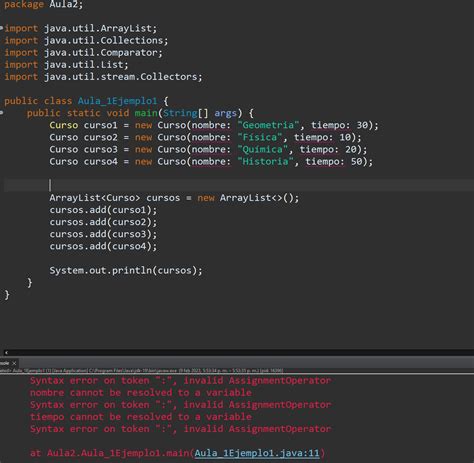Click the "Geometría" string literal
Screen dimensions: 474x463
(269, 125)
